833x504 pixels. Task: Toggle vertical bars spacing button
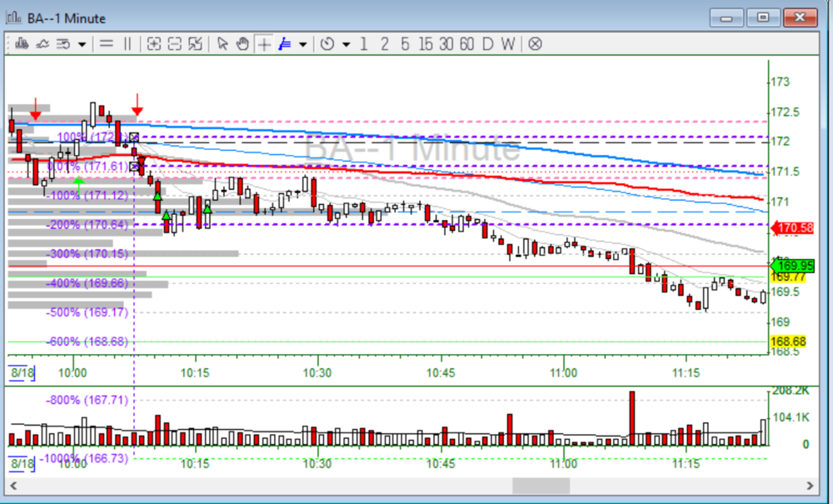click(x=127, y=44)
